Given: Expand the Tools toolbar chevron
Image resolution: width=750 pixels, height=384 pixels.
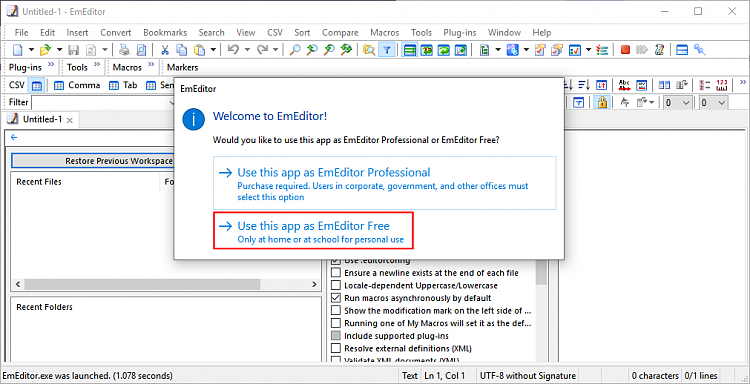Looking at the screenshot, I should click(x=97, y=65).
